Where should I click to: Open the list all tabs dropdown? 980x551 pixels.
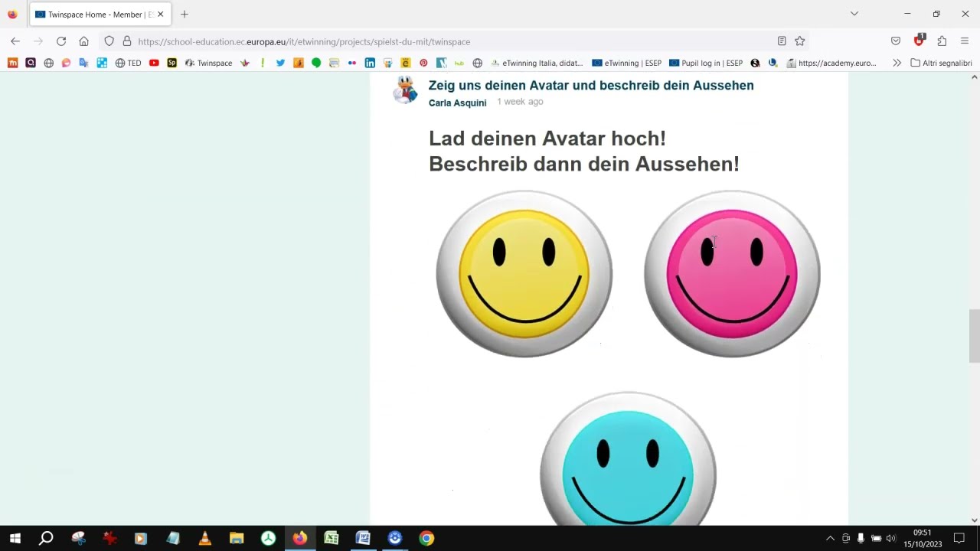[x=854, y=14]
